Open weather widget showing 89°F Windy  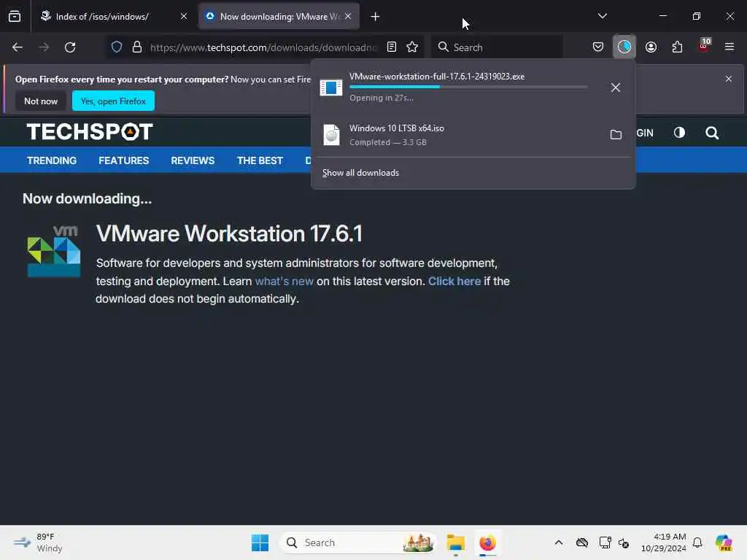tap(38, 542)
